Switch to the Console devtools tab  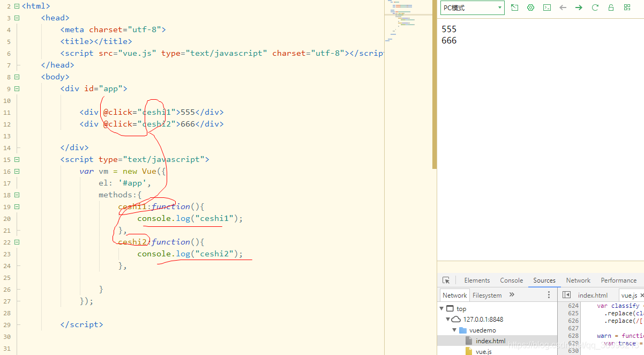pyautogui.click(x=512, y=280)
